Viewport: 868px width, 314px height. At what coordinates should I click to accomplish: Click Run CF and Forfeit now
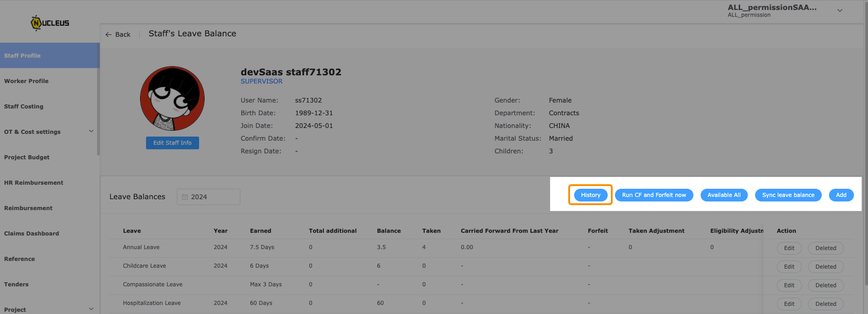pos(654,195)
